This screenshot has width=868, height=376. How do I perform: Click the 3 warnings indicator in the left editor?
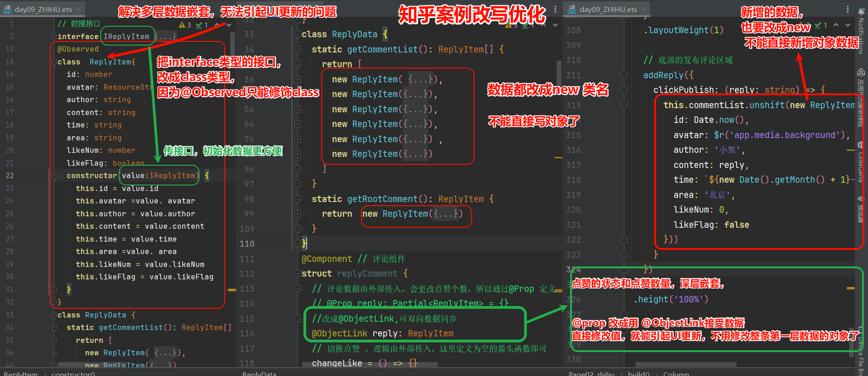point(185,25)
